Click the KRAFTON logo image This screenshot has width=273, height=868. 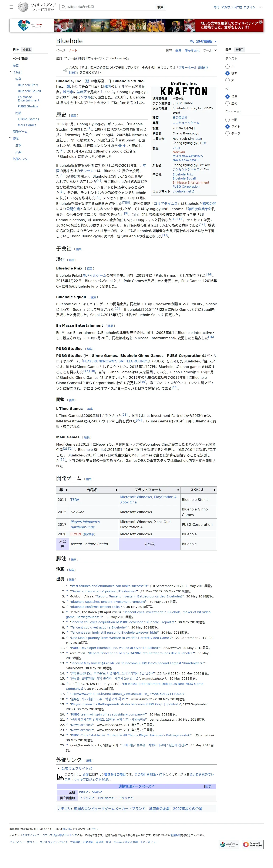pyautogui.click(x=184, y=91)
